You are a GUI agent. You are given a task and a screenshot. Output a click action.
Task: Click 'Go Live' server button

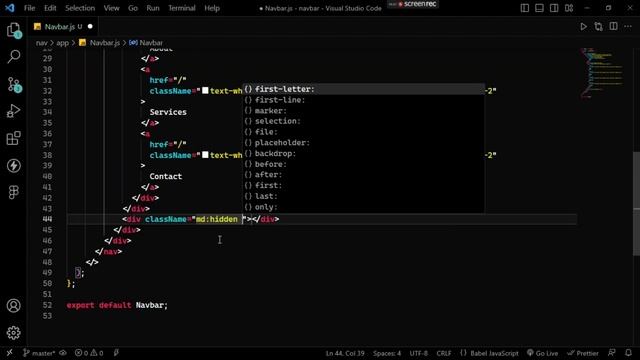coord(542,353)
